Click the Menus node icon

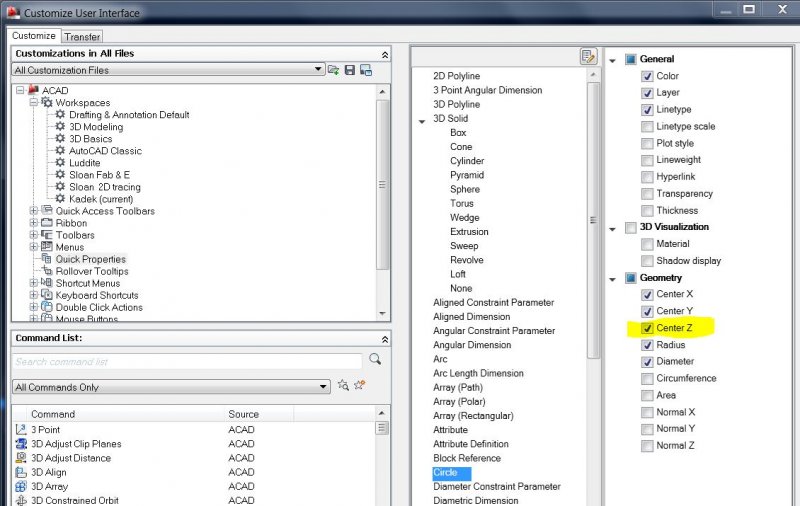click(x=46, y=246)
